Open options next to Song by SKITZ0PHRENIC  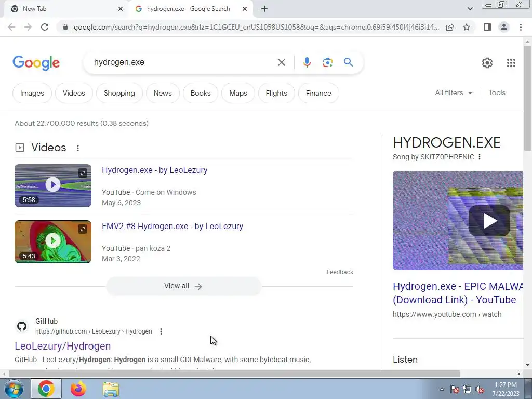(x=480, y=157)
